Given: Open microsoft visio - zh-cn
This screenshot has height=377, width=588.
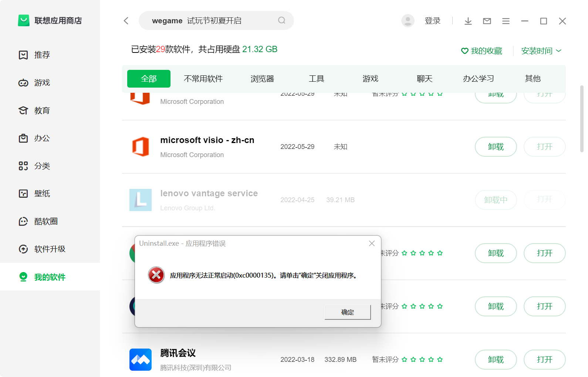Looking at the screenshot, I should [x=545, y=147].
